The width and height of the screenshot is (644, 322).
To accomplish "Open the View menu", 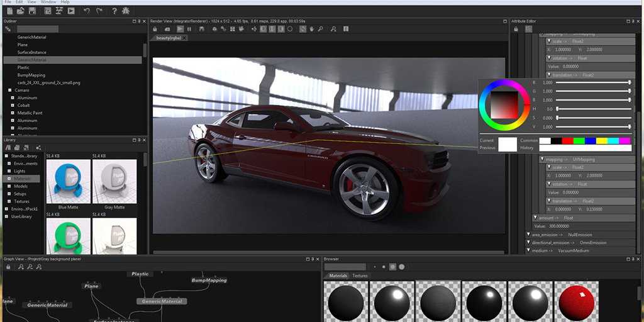I will pyautogui.click(x=31, y=2).
